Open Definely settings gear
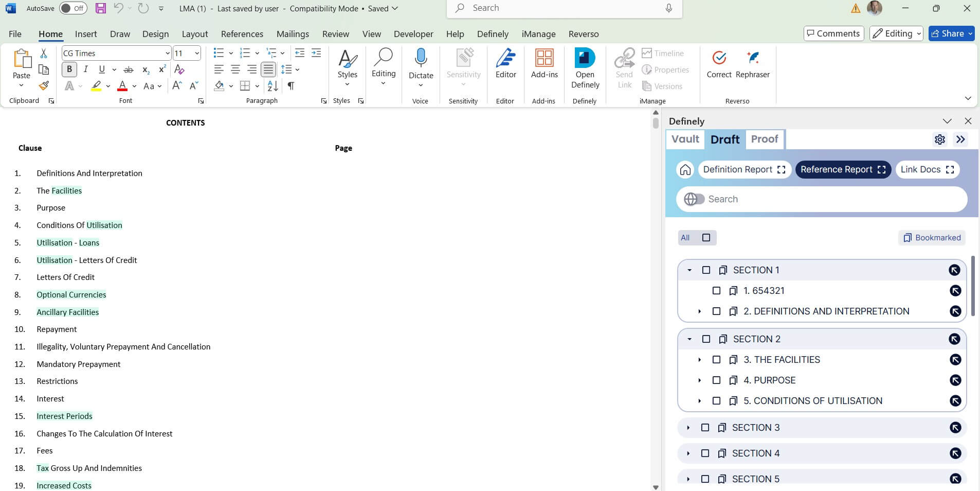The width and height of the screenshot is (980, 491). [x=939, y=139]
